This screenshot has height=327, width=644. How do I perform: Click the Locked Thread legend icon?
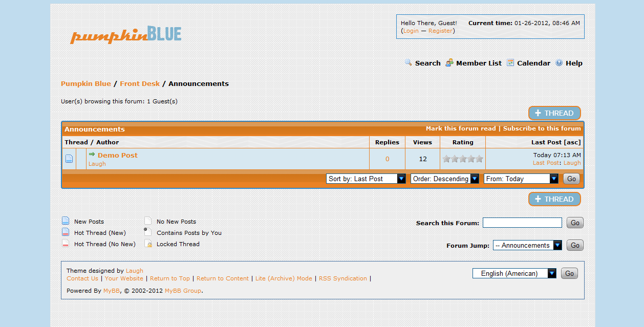pyautogui.click(x=148, y=244)
